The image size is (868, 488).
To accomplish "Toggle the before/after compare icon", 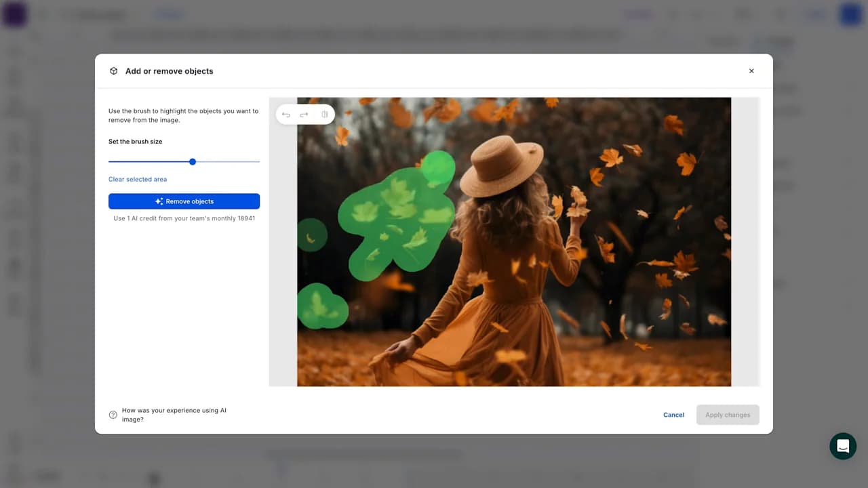I will [x=324, y=115].
